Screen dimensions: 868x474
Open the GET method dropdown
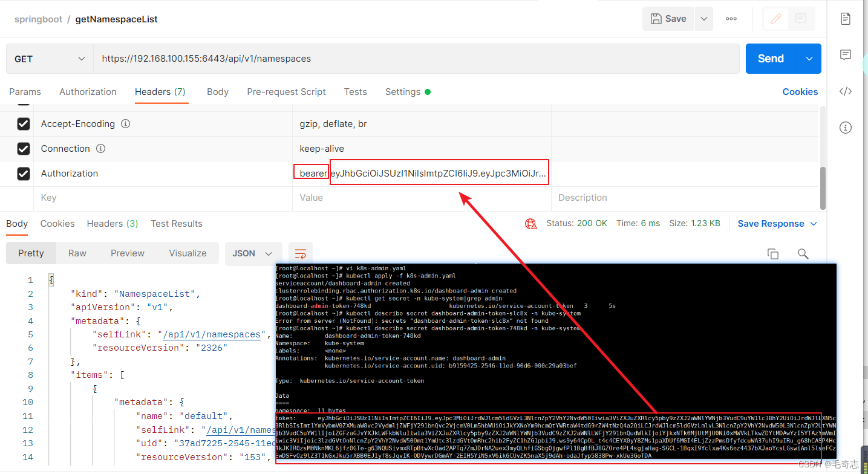[50, 59]
